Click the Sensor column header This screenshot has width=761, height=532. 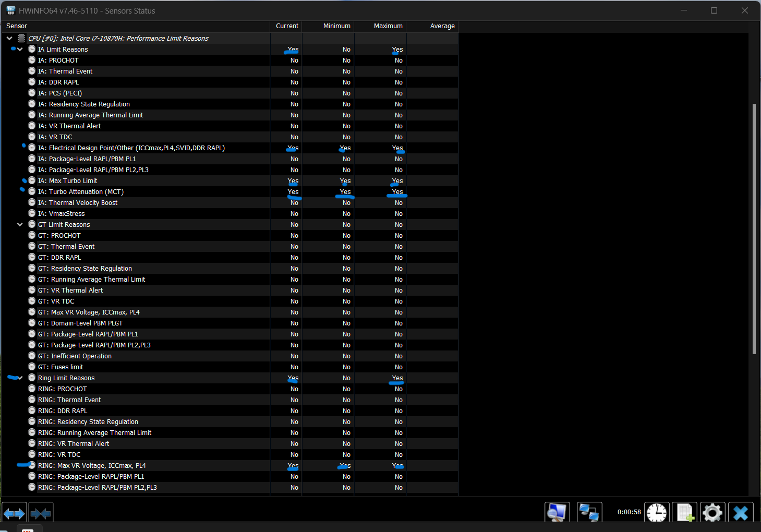click(x=136, y=26)
